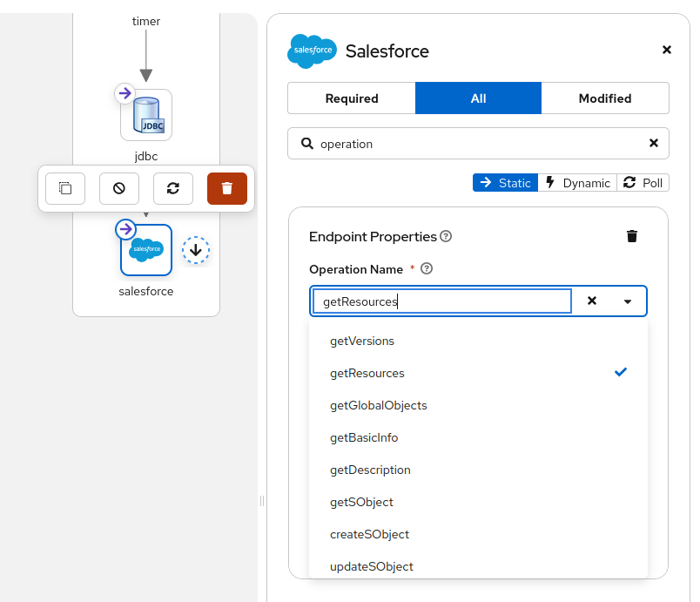
Task: Delete Endpoint Properties via its trash icon
Action: tap(632, 236)
